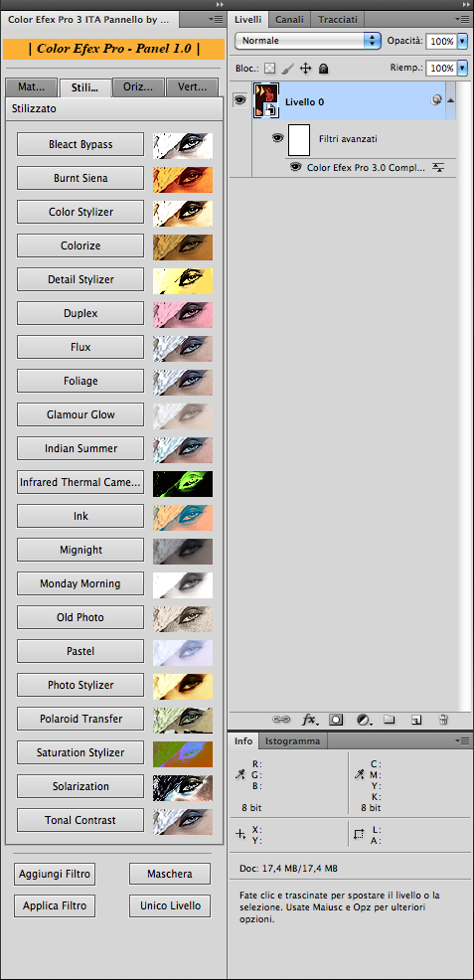The width and height of the screenshot is (474, 980).
Task: Open the Color Efex filter blending options icon
Action: click(438, 168)
